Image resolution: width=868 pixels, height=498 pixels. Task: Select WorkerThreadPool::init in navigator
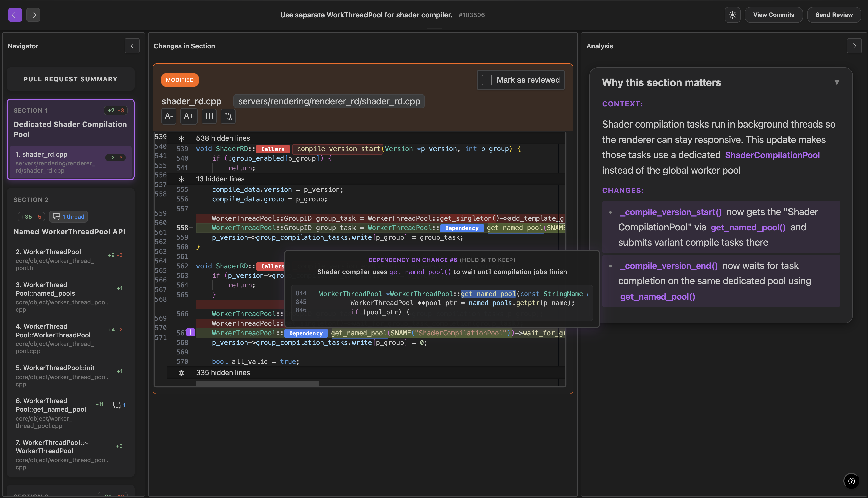point(55,368)
